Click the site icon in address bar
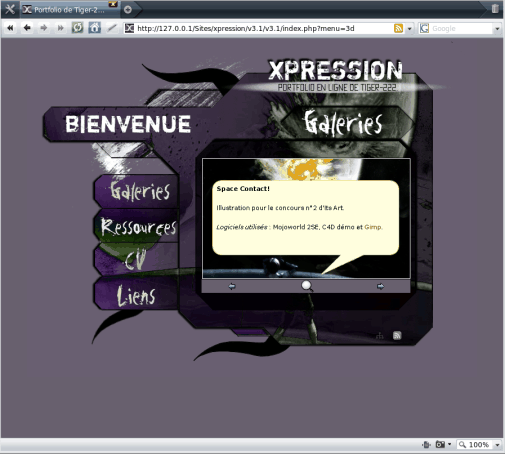The image size is (505, 454). pos(129,28)
